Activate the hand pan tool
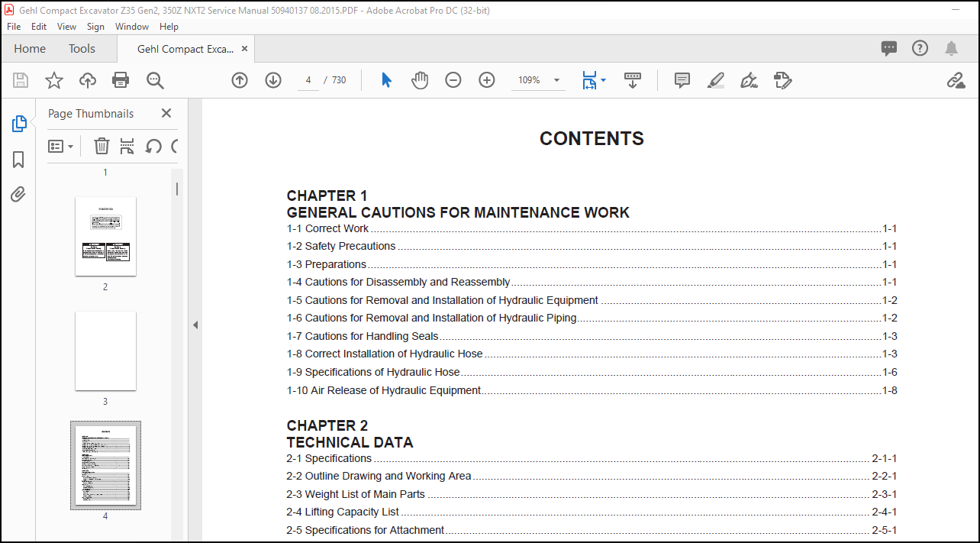 (x=420, y=80)
